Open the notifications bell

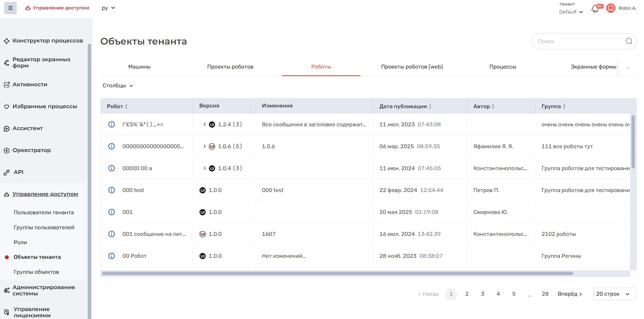[595, 9]
